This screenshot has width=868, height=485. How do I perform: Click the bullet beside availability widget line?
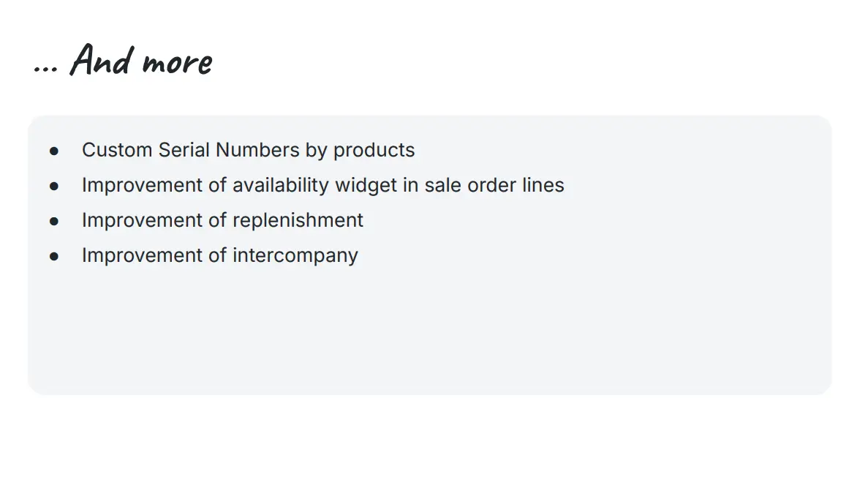coord(53,186)
